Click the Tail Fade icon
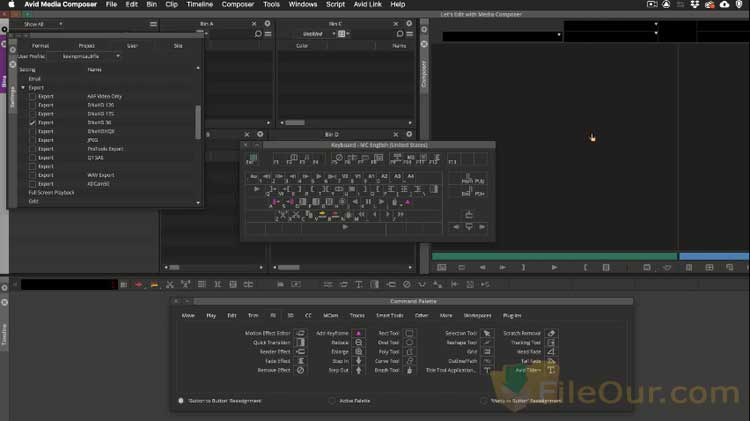Viewport: 750px width, 421px height. click(551, 361)
